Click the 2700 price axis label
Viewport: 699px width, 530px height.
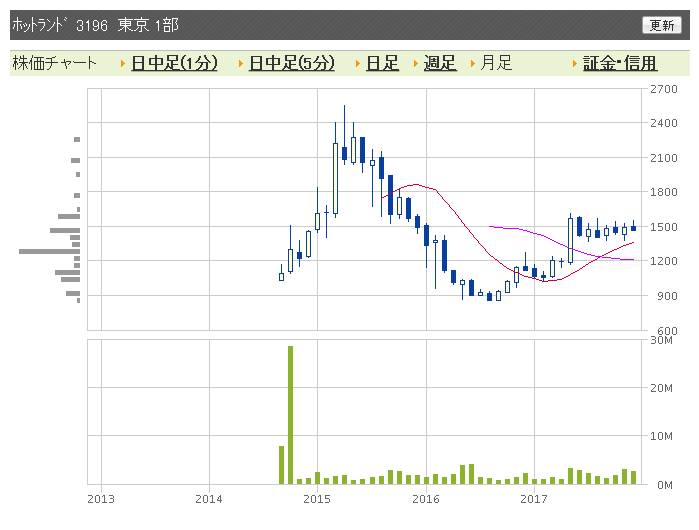(663, 89)
